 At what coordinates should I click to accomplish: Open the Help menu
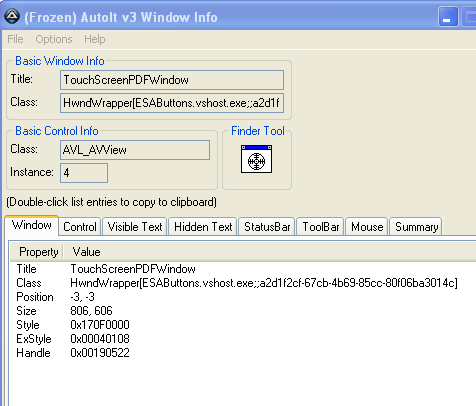[x=95, y=39]
